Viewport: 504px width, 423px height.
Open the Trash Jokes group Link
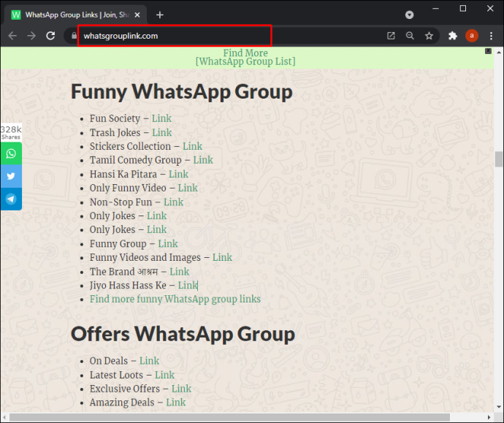pyautogui.click(x=161, y=132)
